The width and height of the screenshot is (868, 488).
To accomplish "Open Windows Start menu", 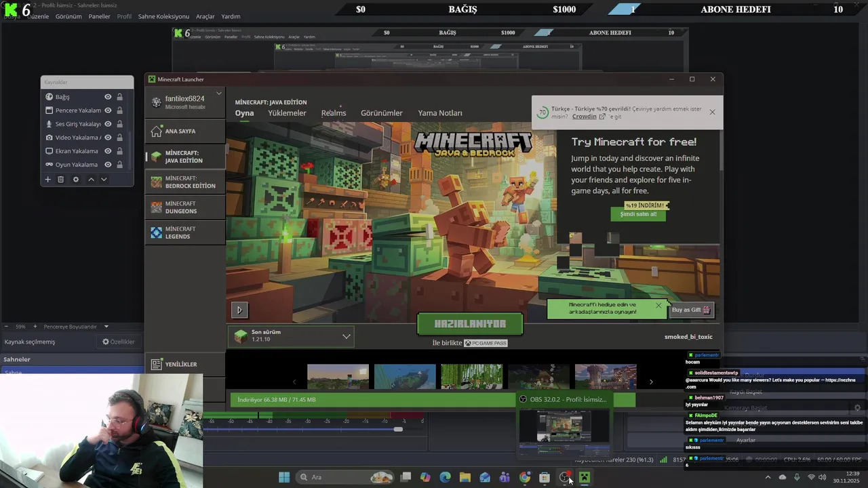I will (284, 477).
